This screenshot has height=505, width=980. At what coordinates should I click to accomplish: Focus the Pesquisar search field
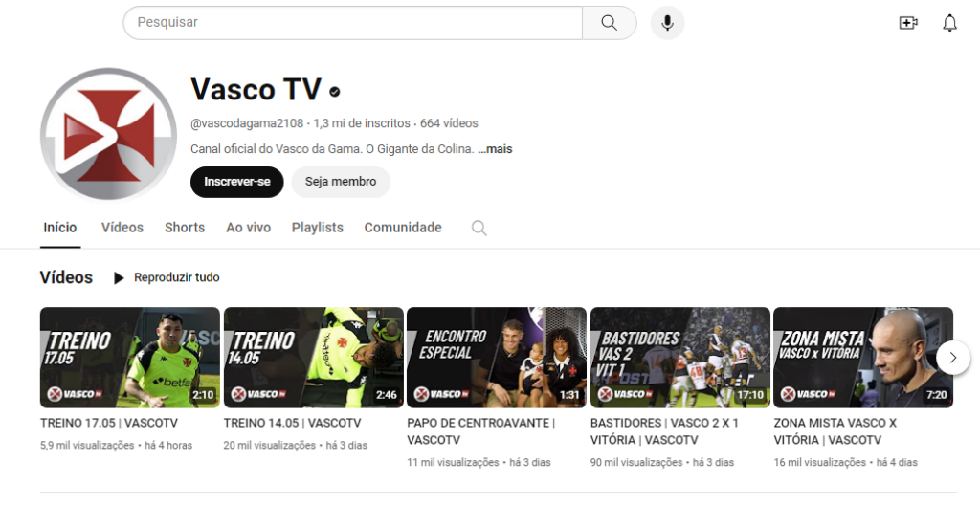coord(352,23)
